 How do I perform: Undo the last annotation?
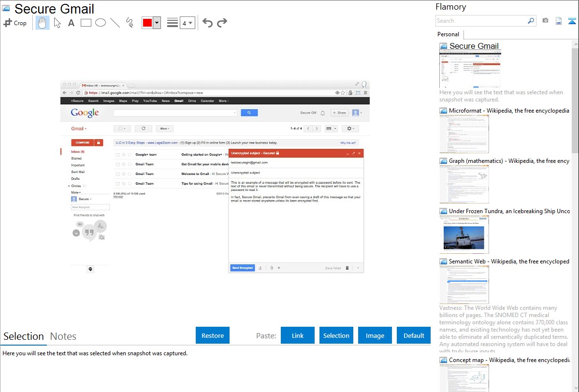pyautogui.click(x=207, y=23)
